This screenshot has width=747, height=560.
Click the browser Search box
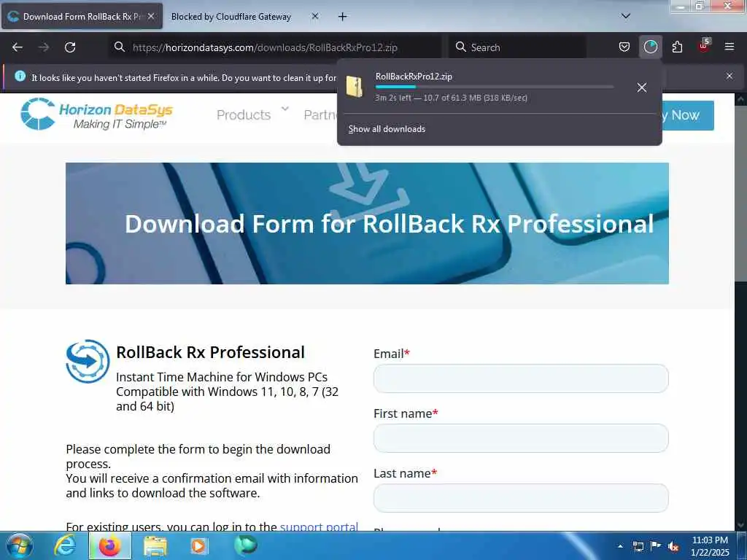tap(518, 47)
